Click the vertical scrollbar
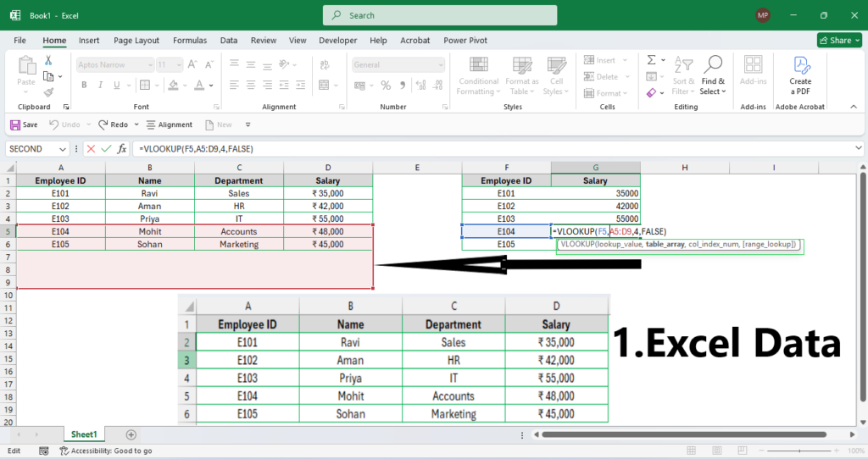The height and width of the screenshot is (459, 868). (862, 288)
